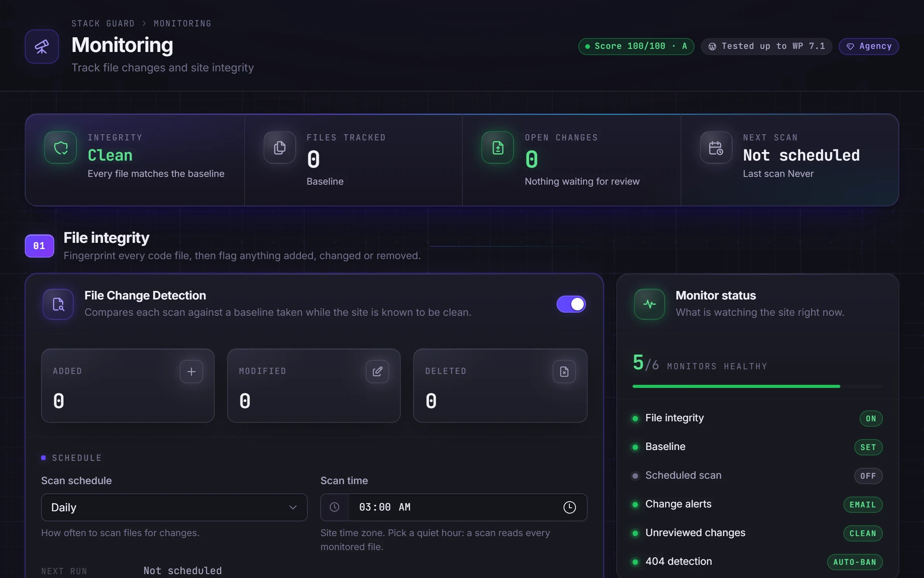Click the file-x icon in Deleted card

click(564, 372)
